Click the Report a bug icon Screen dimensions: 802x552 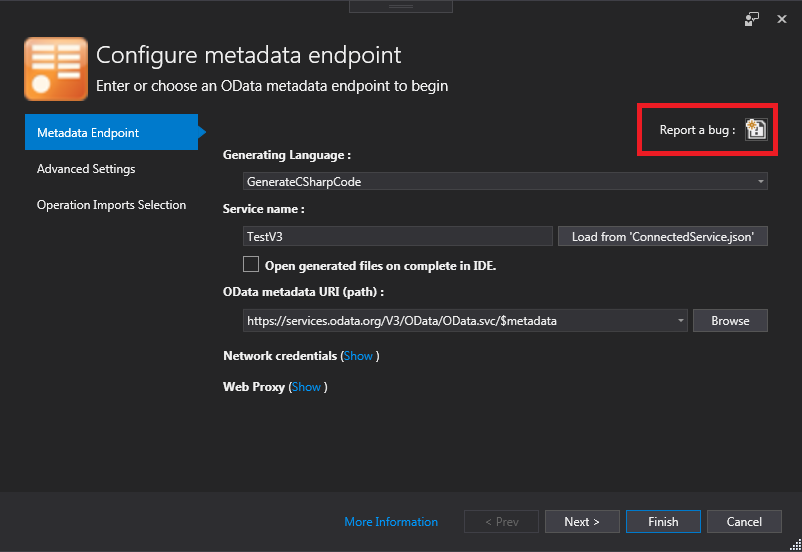(x=755, y=129)
